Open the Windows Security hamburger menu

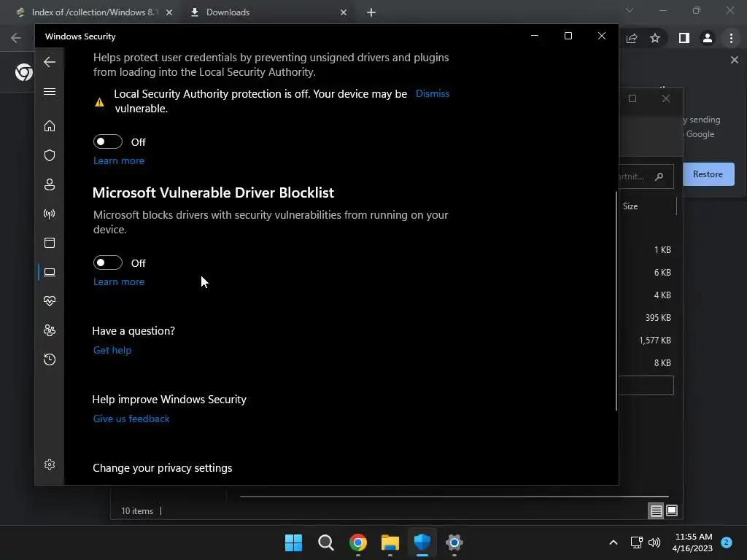50,91
